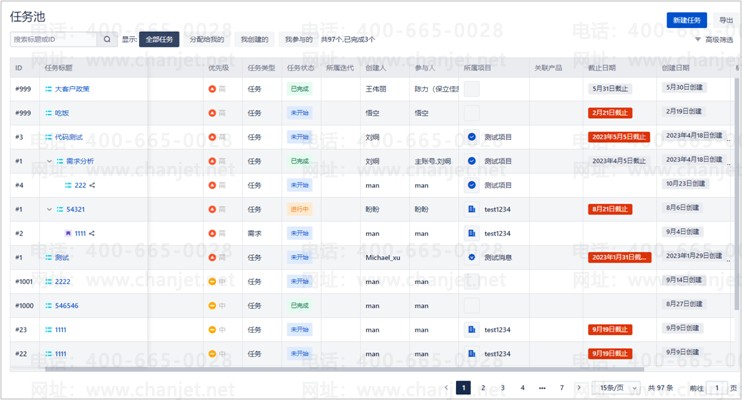Switch to the 分配给我的 filter tab
742x400 pixels.
pos(207,40)
